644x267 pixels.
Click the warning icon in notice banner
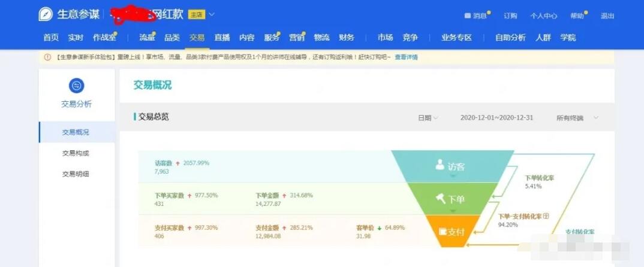47,57
